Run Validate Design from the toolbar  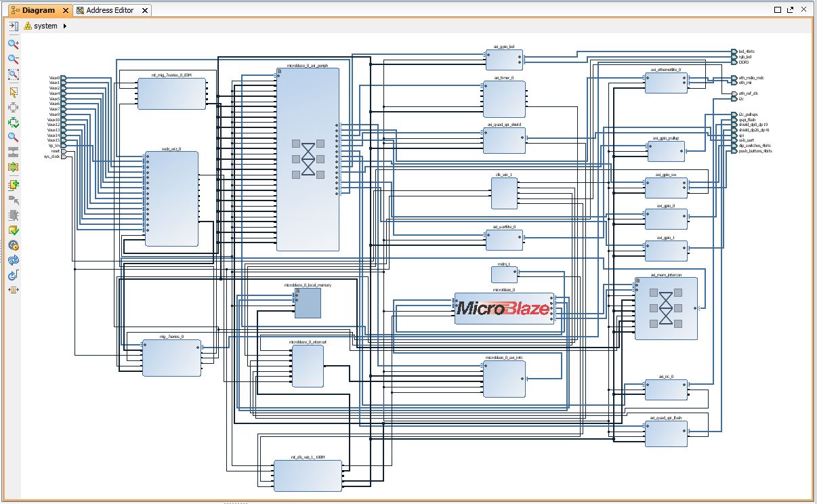point(13,231)
